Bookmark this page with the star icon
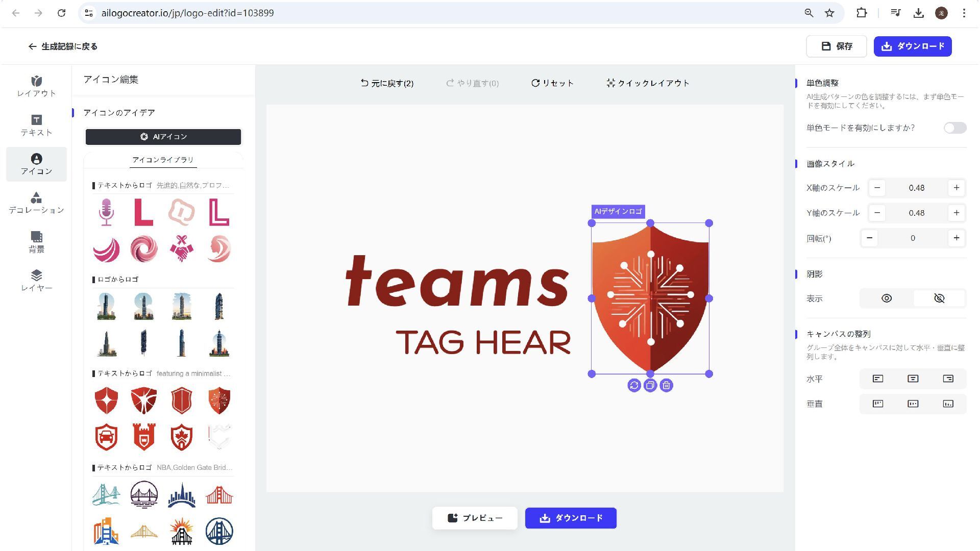 tap(830, 13)
